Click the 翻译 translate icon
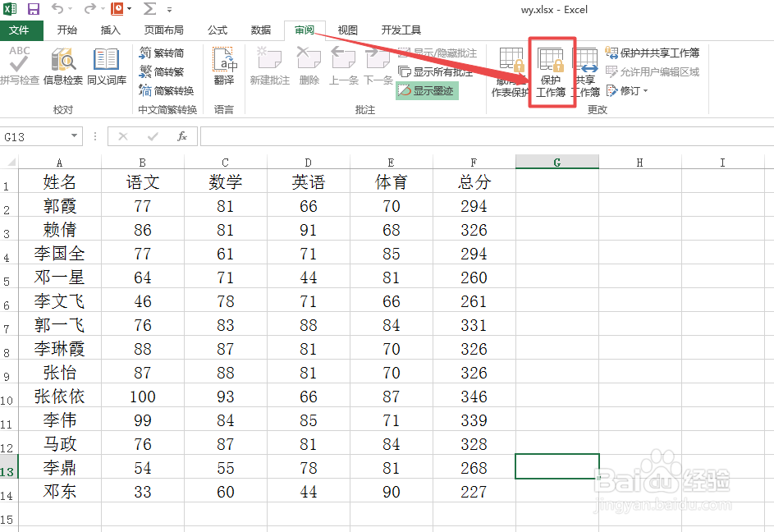 tap(222, 66)
